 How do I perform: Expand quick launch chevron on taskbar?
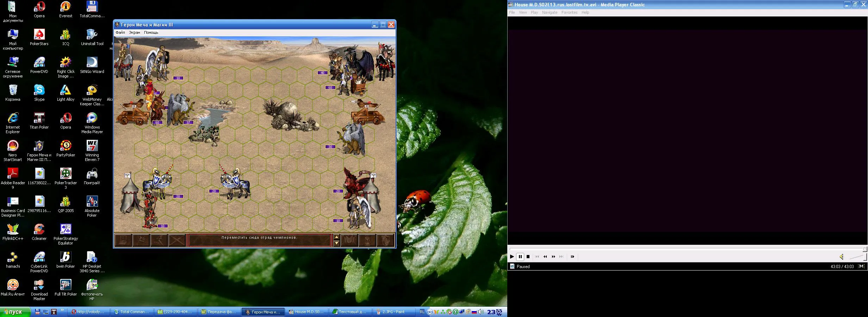pyautogui.click(x=62, y=311)
